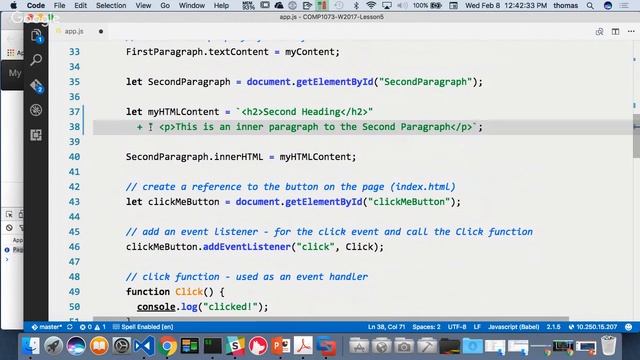Screen dimensions: 640x360
Task: Click the vertical scrollbar thumb in the editor
Action: tap(636, 136)
